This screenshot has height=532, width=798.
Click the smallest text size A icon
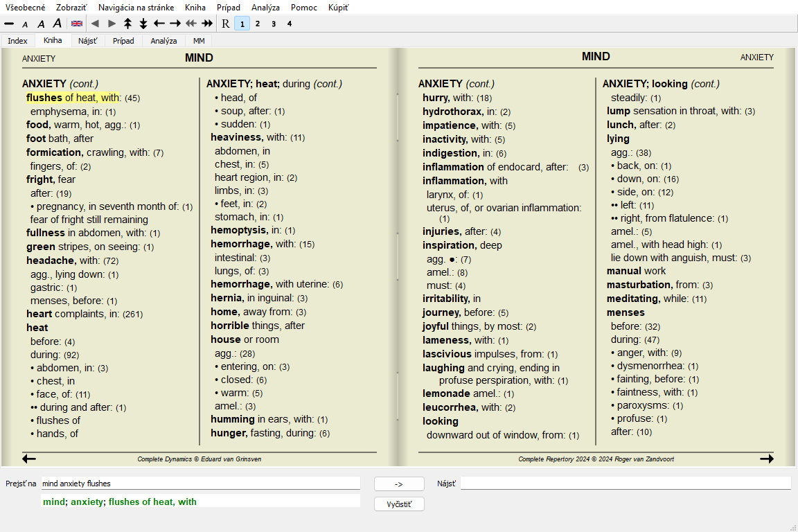pos(25,24)
